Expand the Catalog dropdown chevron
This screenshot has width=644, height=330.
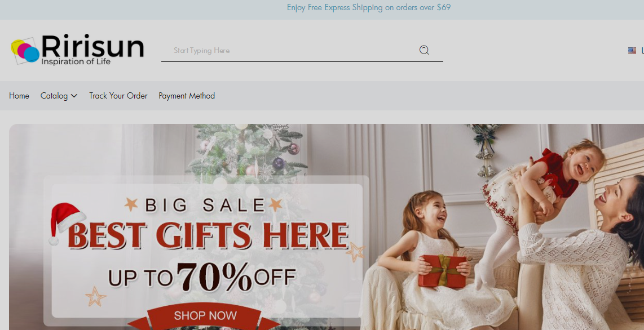click(74, 96)
